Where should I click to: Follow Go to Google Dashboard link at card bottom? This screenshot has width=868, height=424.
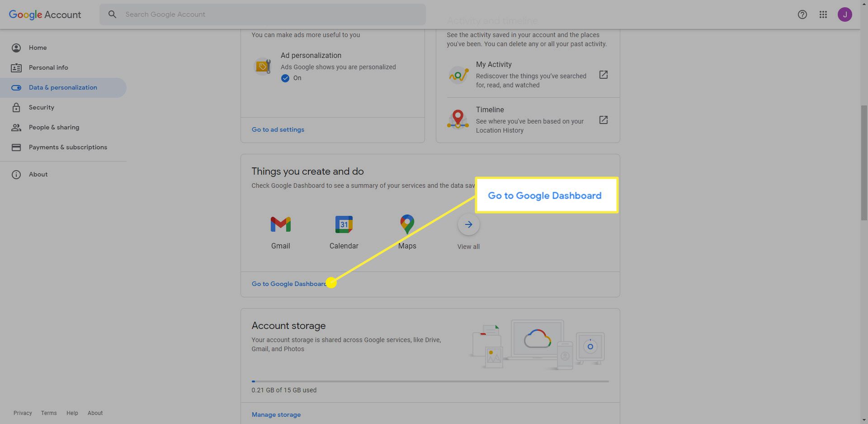pos(289,284)
